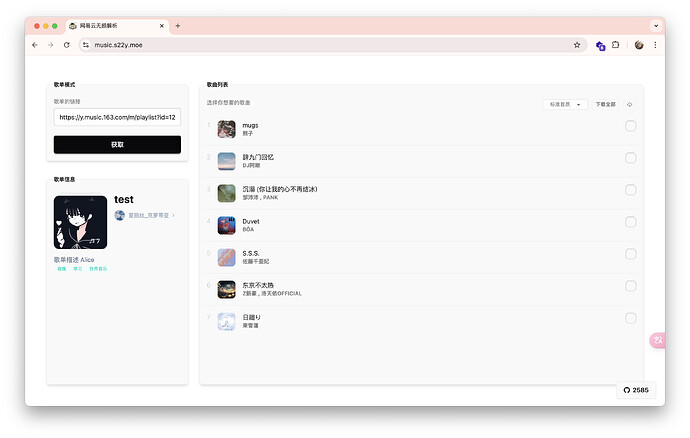Image resolution: width=690 pixels, height=438 pixels.
Task: Click the song title Duvet
Action: pos(251,221)
